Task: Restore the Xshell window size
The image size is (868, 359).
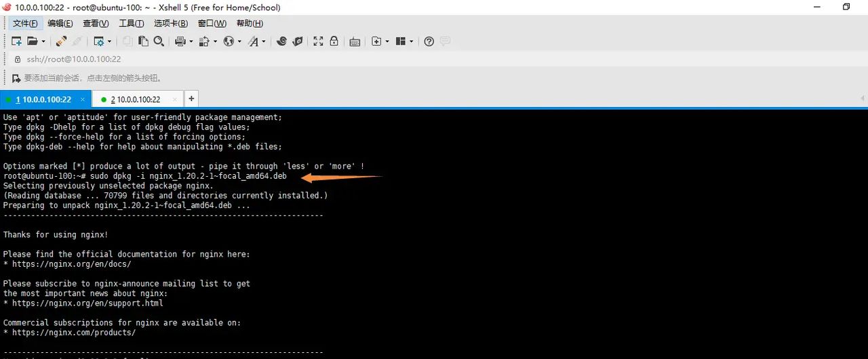Action: tap(846, 7)
